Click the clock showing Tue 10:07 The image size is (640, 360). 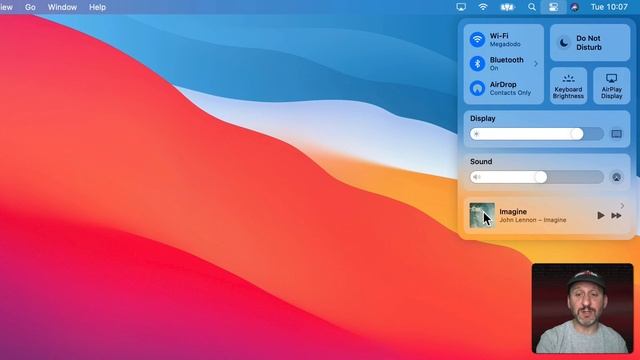pos(609,7)
